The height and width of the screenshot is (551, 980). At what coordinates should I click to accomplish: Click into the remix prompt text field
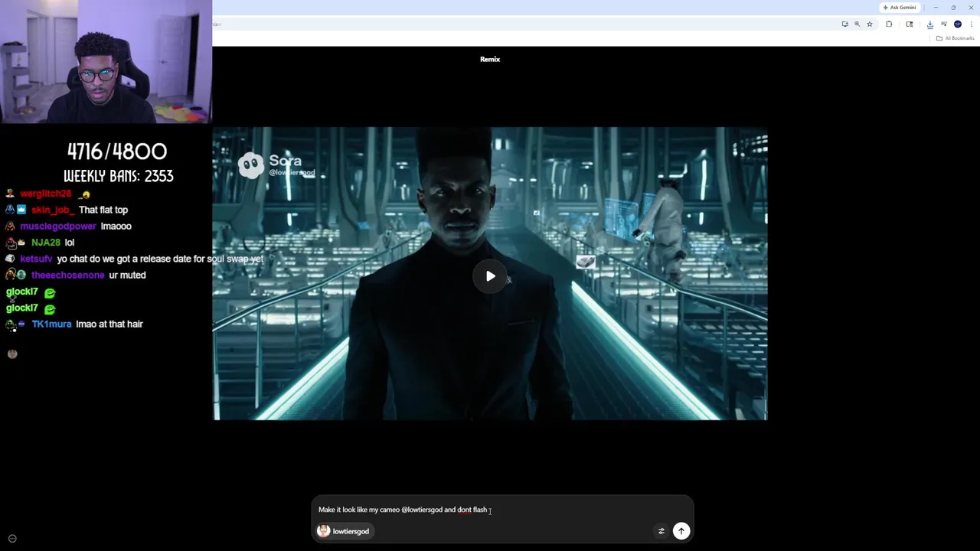(x=501, y=510)
